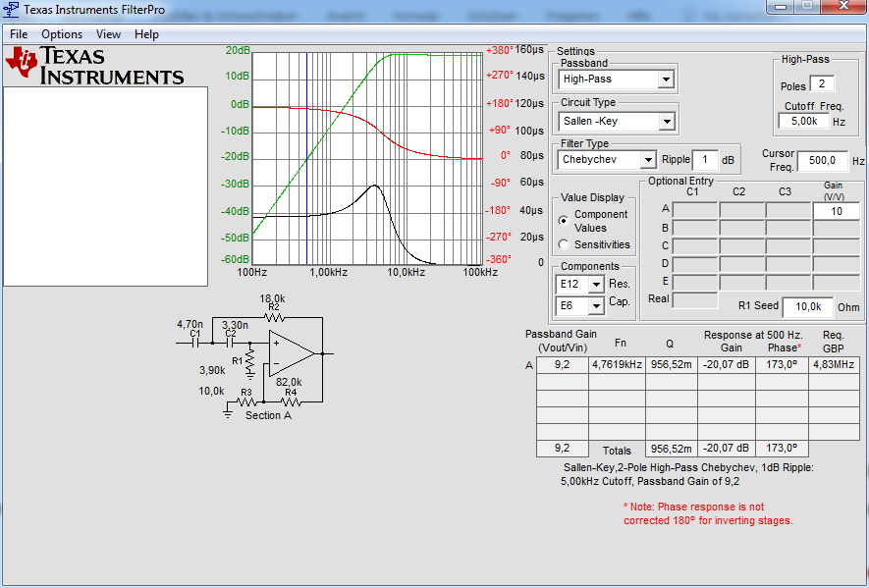Click the Passband Gain cell 9,2 in row A

562,364
